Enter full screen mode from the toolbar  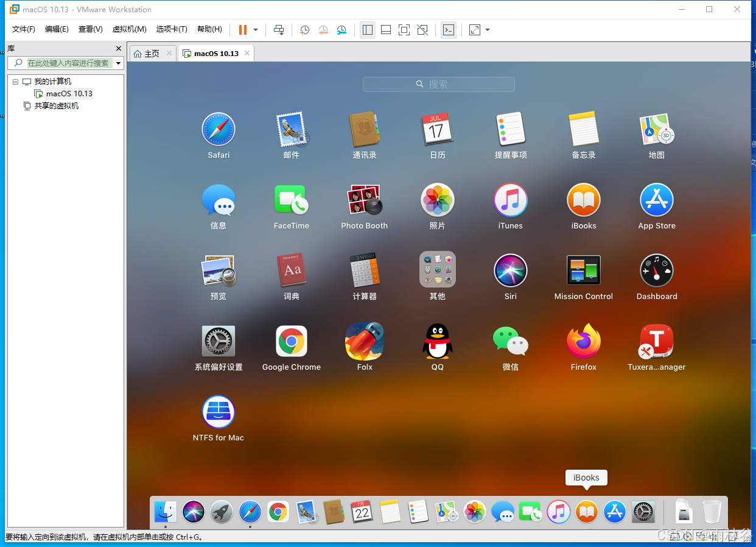(x=404, y=30)
